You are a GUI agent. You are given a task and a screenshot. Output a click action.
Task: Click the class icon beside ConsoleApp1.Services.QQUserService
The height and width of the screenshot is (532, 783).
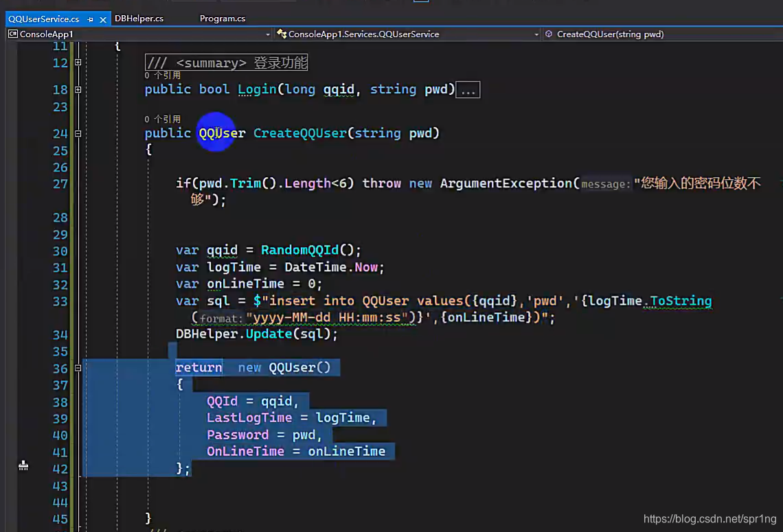tap(282, 34)
